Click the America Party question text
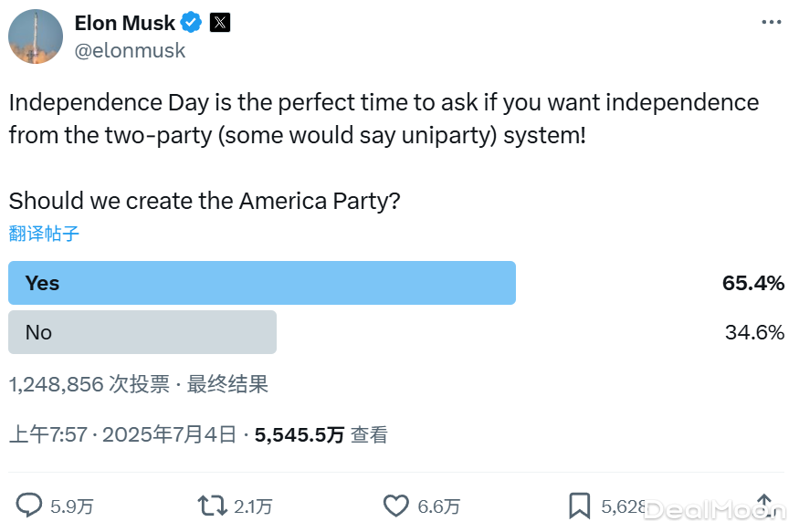The image size is (799, 532). (x=205, y=201)
